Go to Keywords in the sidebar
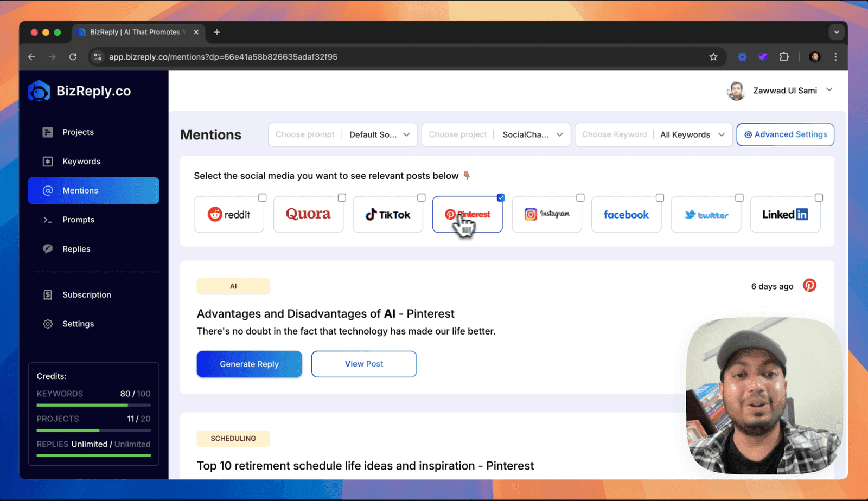 (x=93, y=162)
